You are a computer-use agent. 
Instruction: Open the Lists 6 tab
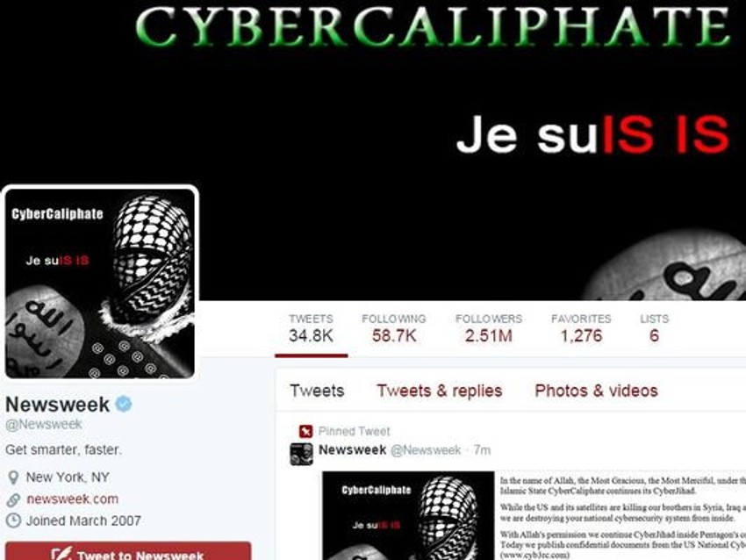coord(654,329)
